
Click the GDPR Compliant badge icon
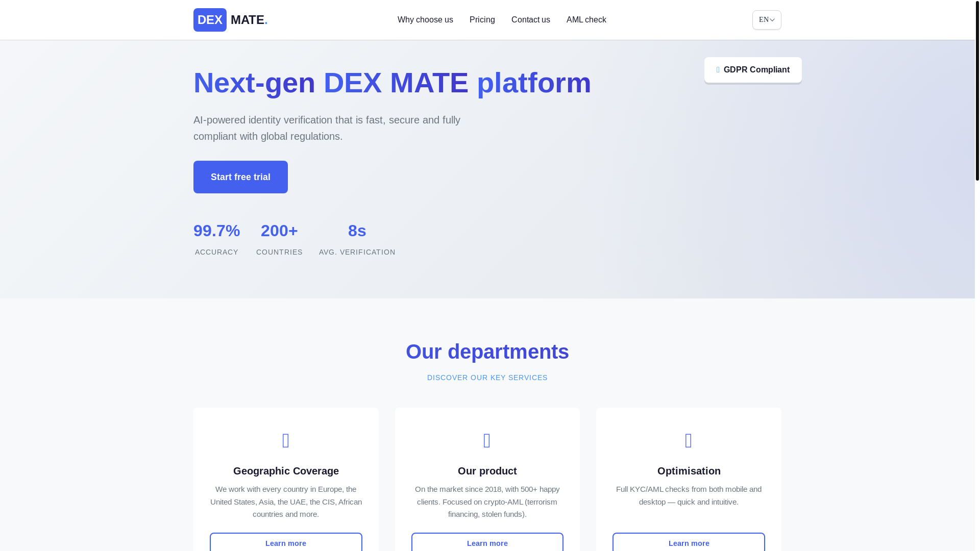coord(718,70)
